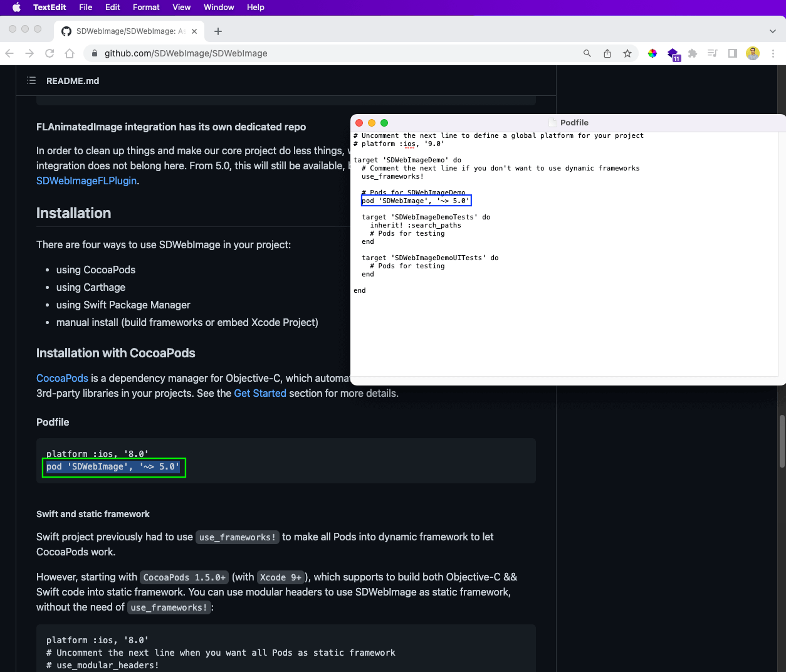Toggle the browser side panel
This screenshot has width=786, height=672.
[x=732, y=53]
